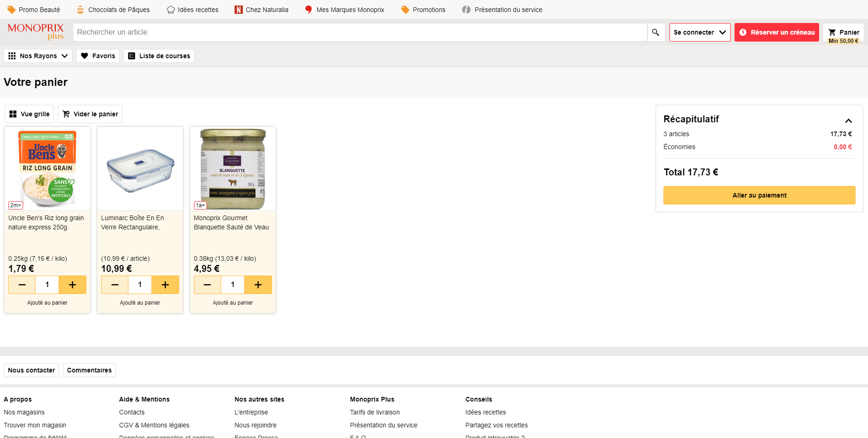Open Chez Naturalia from top menu

(x=261, y=10)
